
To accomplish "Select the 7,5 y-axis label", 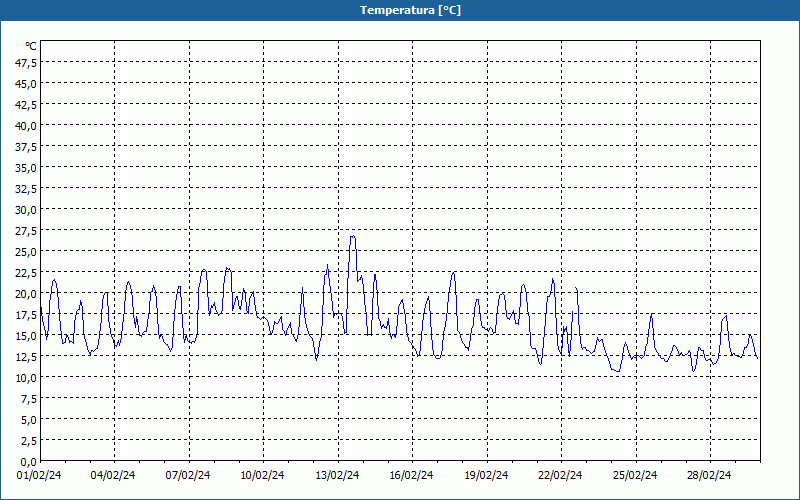I will [x=29, y=399].
